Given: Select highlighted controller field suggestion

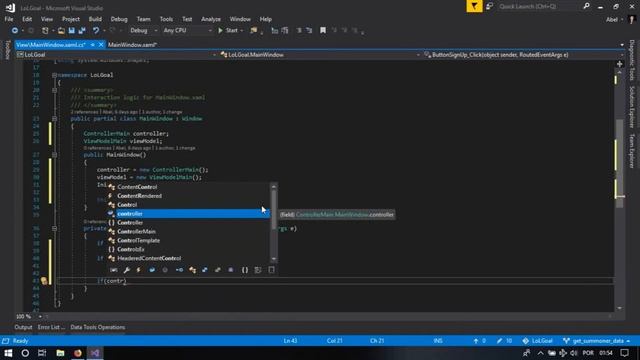Looking at the screenshot, I should pos(189,214).
